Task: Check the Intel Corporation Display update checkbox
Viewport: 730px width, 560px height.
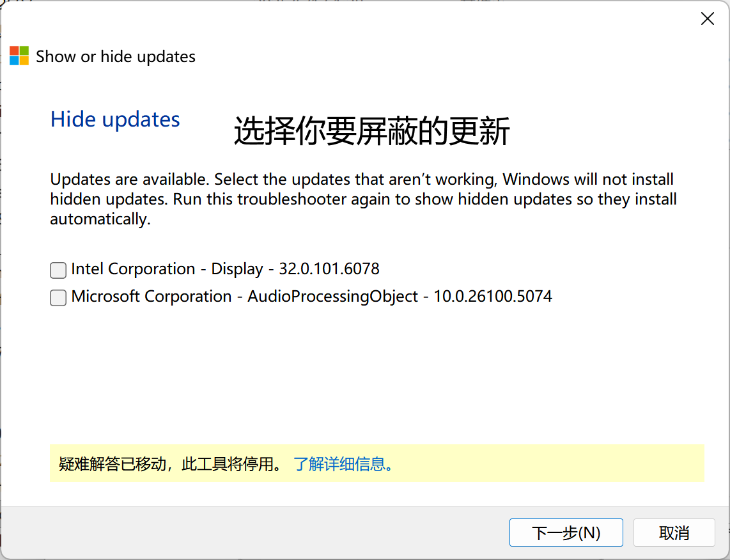Action: (x=58, y=270)
